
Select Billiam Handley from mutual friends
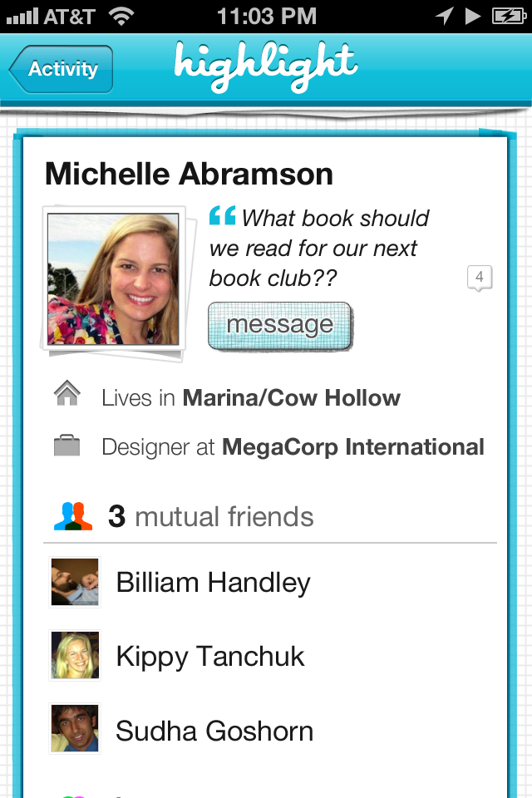click(x=214, y=583)
